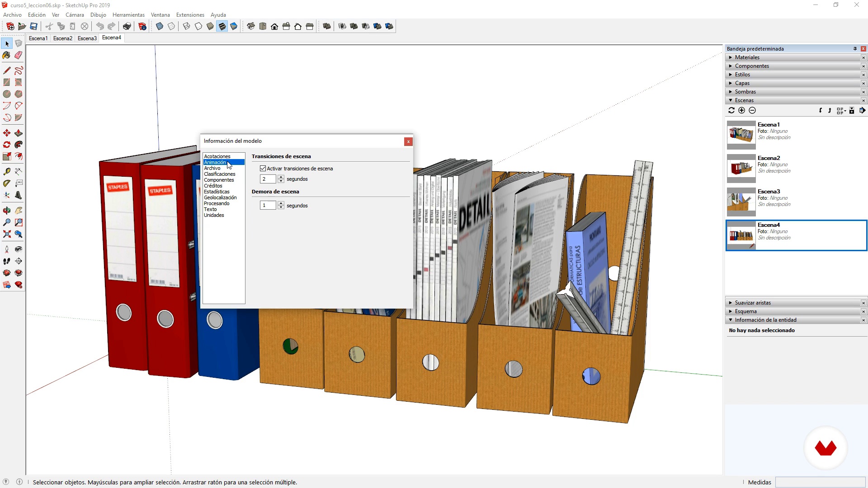
Task: Select the Eraser tool in left toolbar
Action: coord(19,55)
